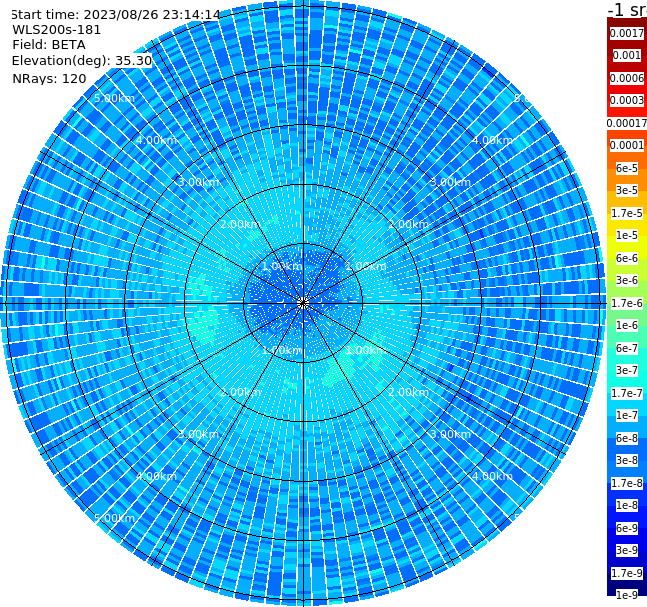Click the northeast 4.00km range label
Screen dimensions: 647x607
coord(492,140)
